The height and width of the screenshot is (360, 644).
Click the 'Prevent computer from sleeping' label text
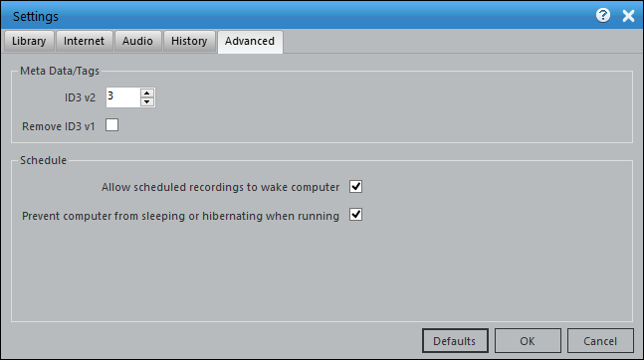tap(180, 216)
